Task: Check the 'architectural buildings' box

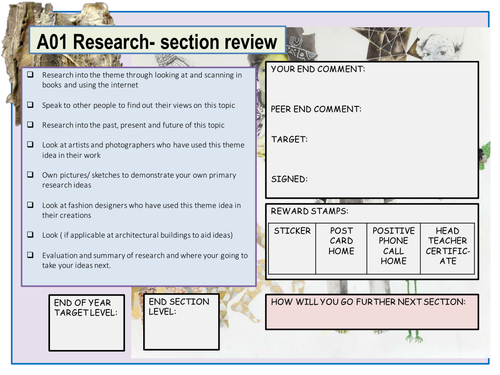Action: [x=30, y=235]
